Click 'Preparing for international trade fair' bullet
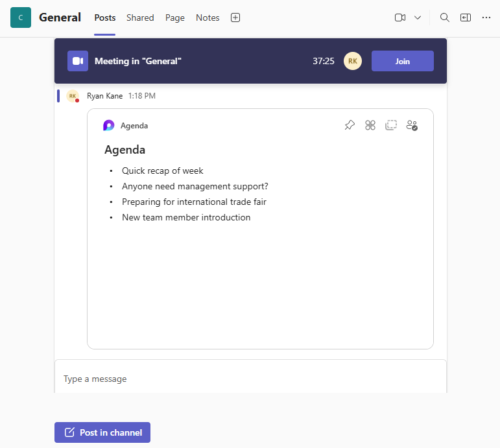This screenshot has height=448, width=500. point(194,202)
